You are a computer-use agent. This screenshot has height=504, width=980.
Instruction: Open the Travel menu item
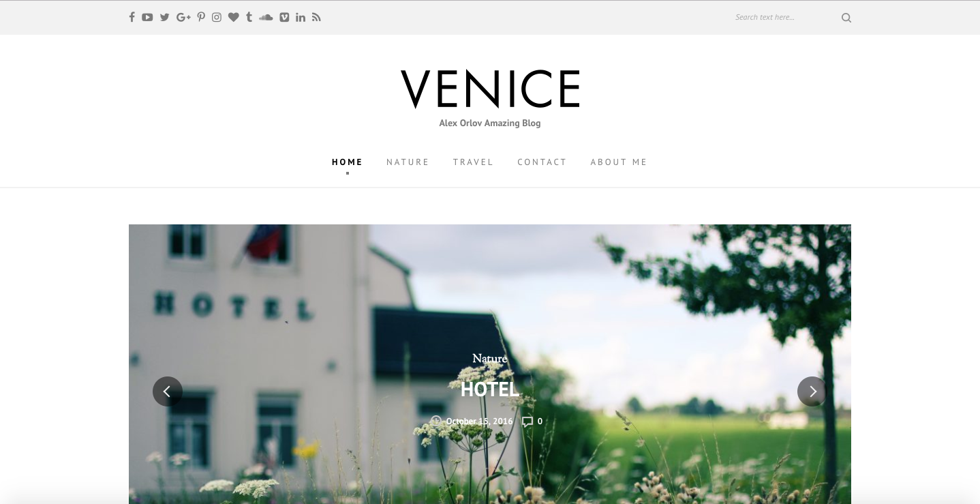(473, 162)
